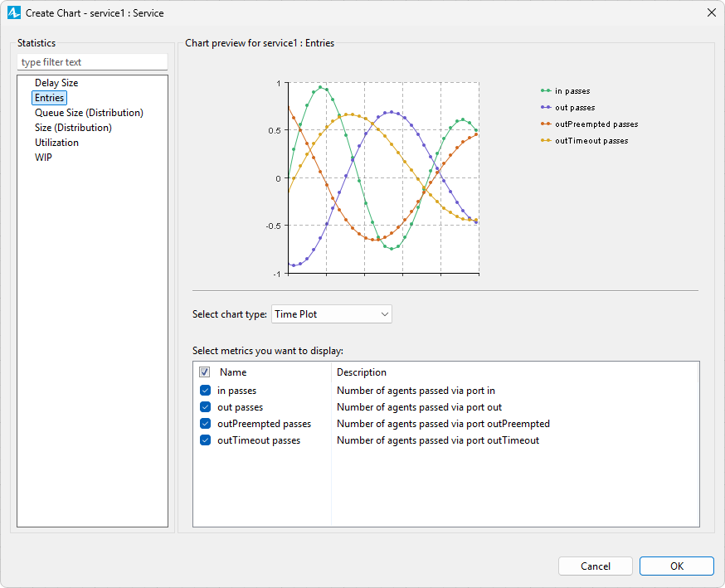Viewport: 725px width, 588px height.
Task: Disable the 'outPreempted passes' metric checkbox
Action: [205, 424]
